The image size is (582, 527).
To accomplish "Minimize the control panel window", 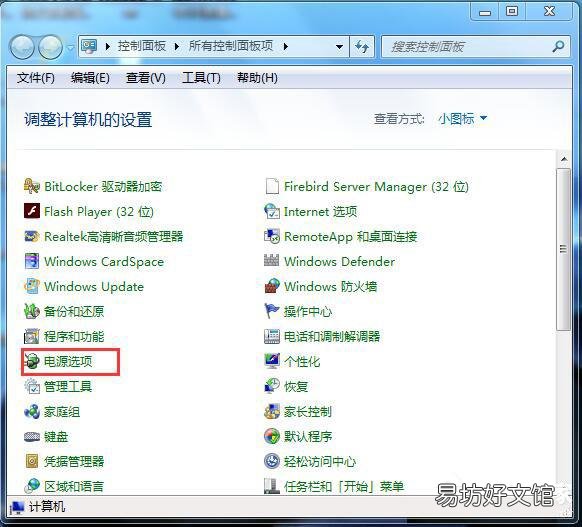I will 485,12.
